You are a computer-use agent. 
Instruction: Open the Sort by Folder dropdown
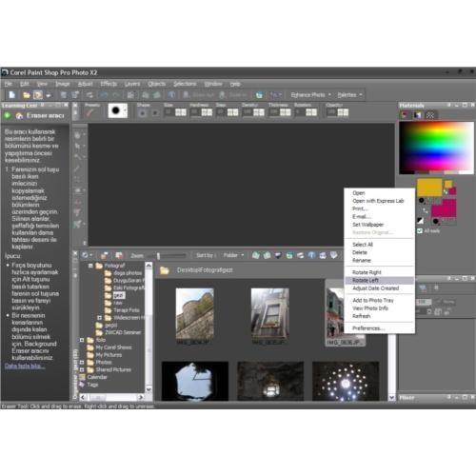click(x=233, y=255)
